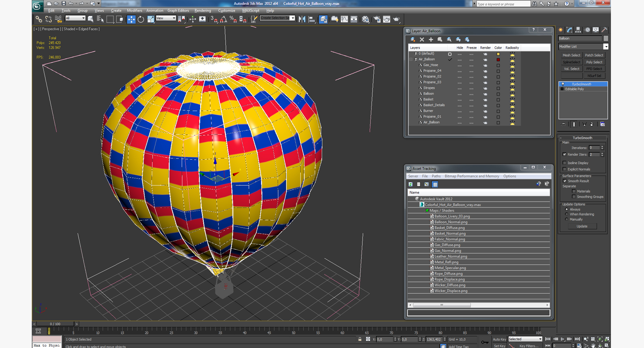This screenshot has height=348, width=644.
Task: Open the Create command panel tab
Action: pyautogui.click(x=561, y=30)
